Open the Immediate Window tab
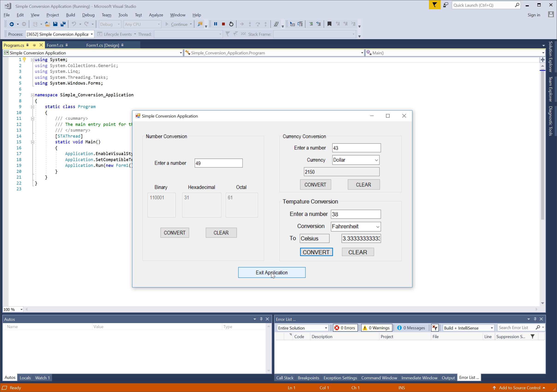Screen dimensions: 557x392 (x=419, y=378)
